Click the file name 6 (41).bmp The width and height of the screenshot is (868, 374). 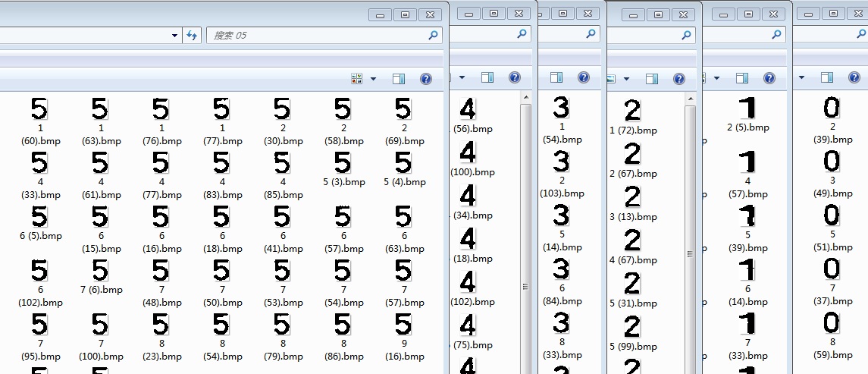(x=283, y=242)
